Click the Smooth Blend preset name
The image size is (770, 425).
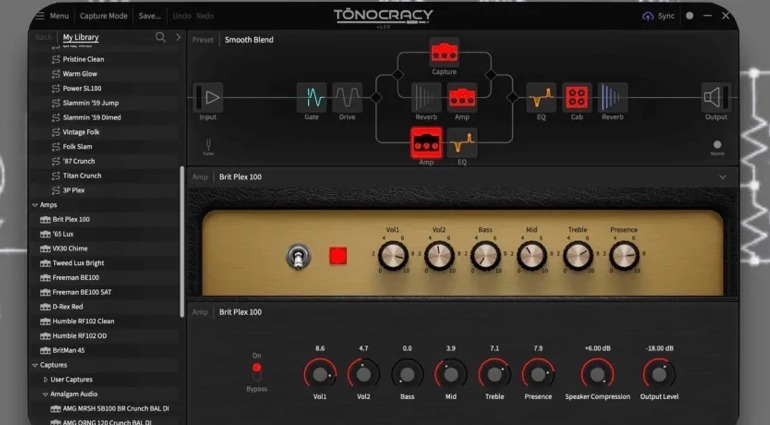[249, 40]
